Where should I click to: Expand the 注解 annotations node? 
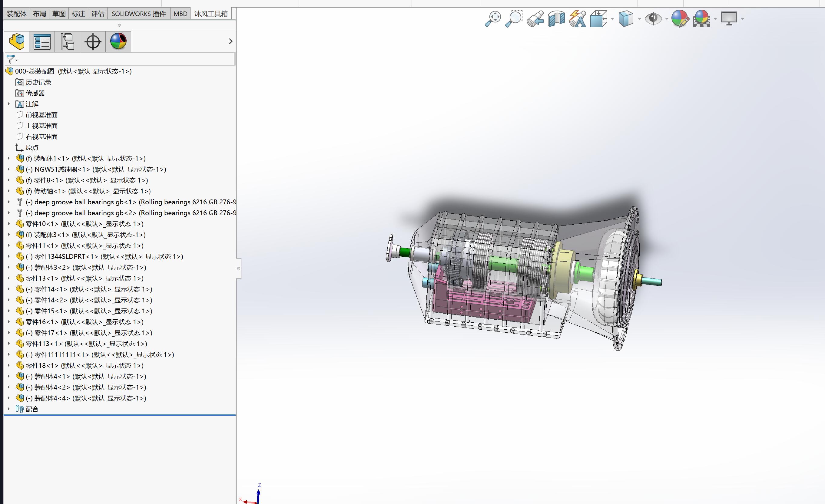point(9,104)
